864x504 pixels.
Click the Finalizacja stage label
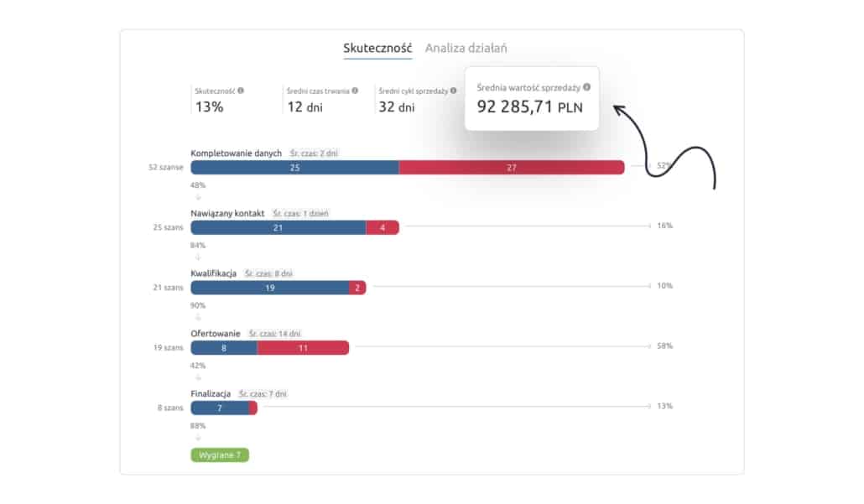pos(211,394)
